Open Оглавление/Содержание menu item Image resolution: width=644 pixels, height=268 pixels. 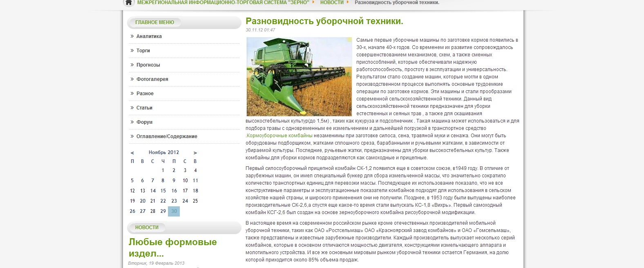tap(167, 136)
